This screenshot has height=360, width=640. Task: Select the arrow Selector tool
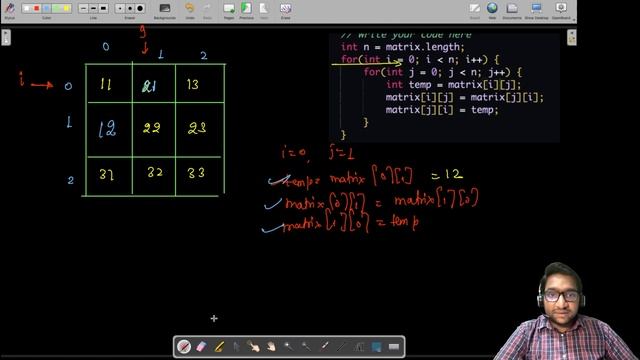pos(236,347)
